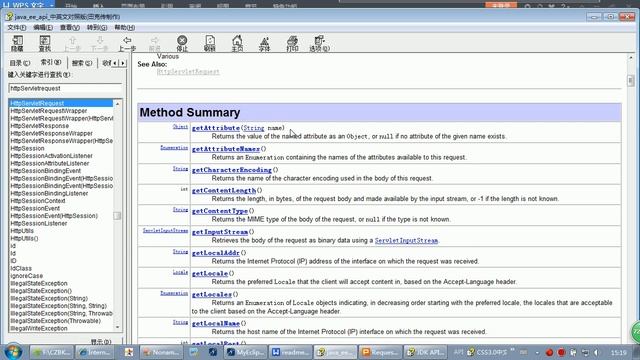The image size is (640, 360).
Task: Select HttpServletResponseWrapper in the index list
Action: click(x=51, y=133)
